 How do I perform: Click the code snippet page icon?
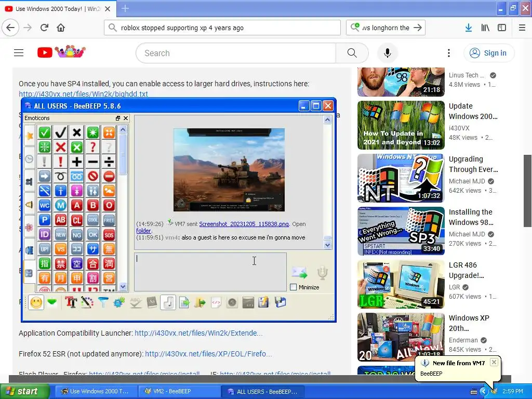(x=216, y=302)
